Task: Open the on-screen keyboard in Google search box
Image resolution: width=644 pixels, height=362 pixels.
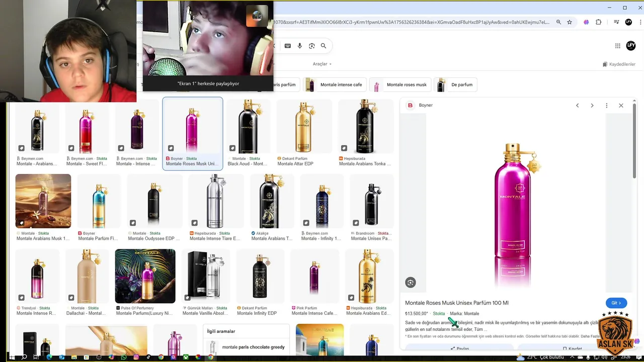Action: point(288,46)
